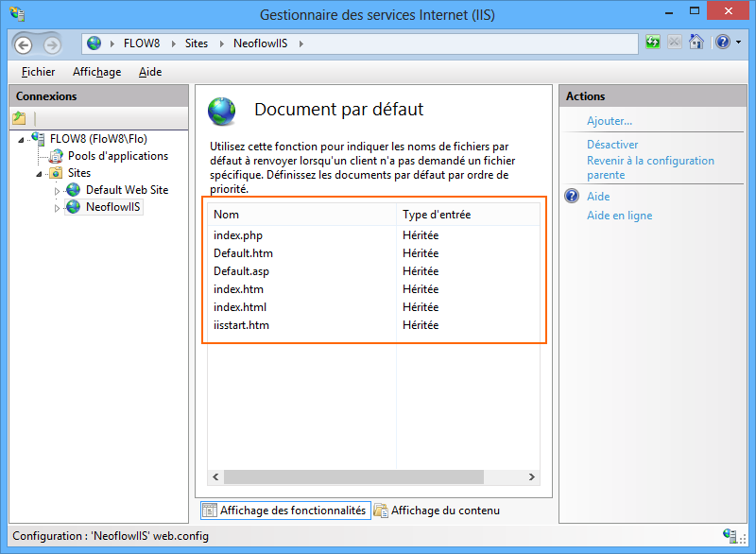Select FLOW8 (FloW8\Flo) tree item
The height and width of the screenshot is (554, 756).
[98, 139]
